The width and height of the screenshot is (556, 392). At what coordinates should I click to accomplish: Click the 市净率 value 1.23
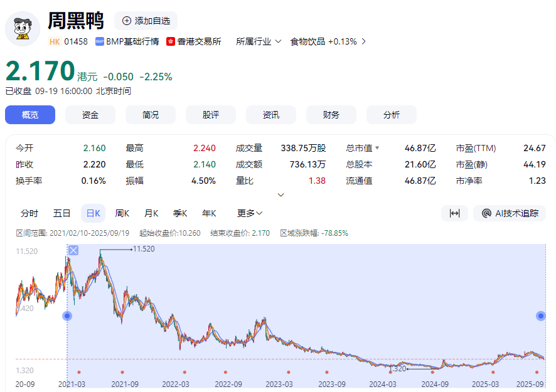537,181
